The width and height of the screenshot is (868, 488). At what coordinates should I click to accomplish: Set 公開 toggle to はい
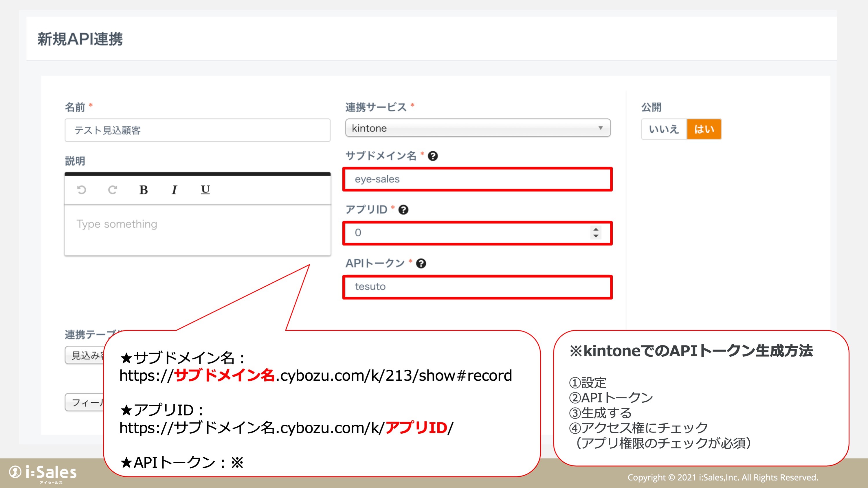[x=704, y=129]
